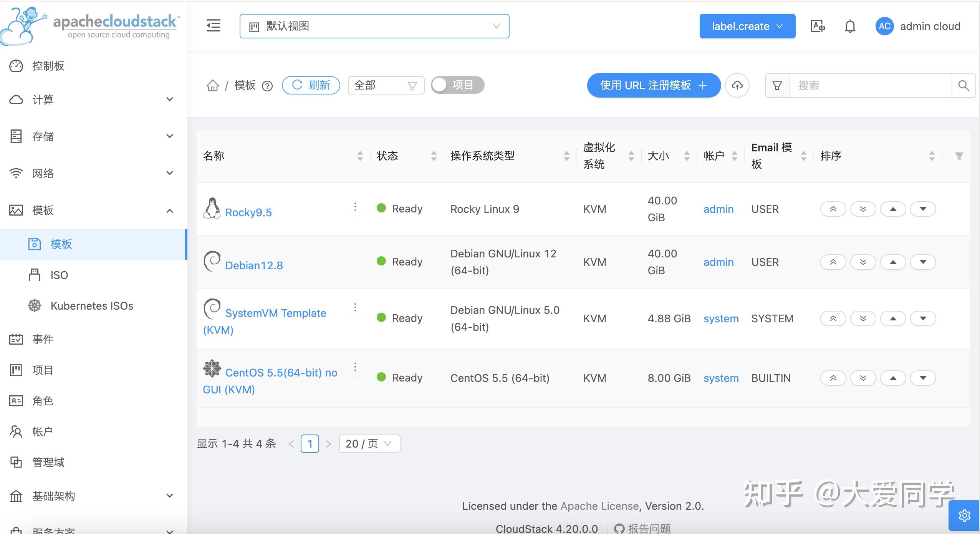This screenshot has height=534, width=980.
Task: Open the kebab menu on the Rocky9.5 row
Action: click(x=355, y=207)
